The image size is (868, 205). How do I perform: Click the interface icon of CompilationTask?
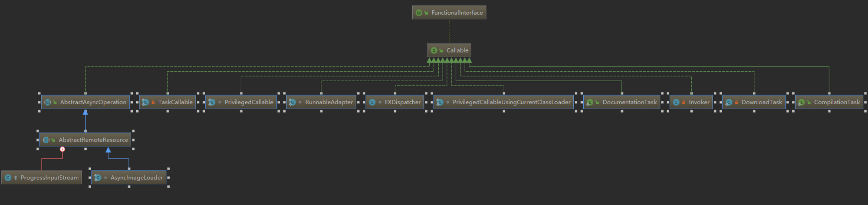click(x=801, y=102)
